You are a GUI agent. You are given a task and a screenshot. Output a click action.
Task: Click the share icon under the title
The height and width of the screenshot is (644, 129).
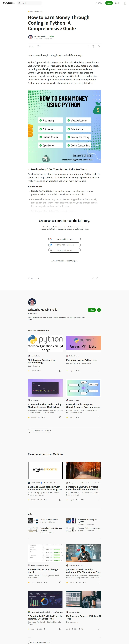[99, 46]
